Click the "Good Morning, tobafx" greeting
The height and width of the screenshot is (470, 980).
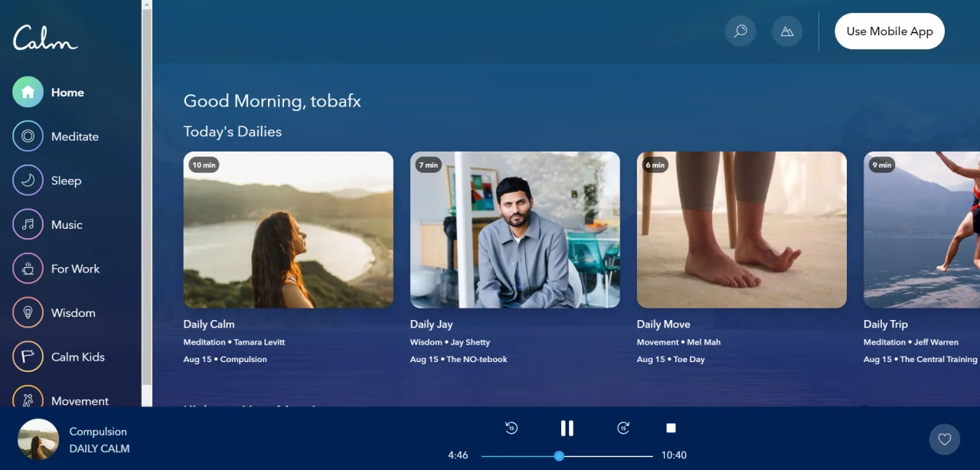[x=273, y=101]
